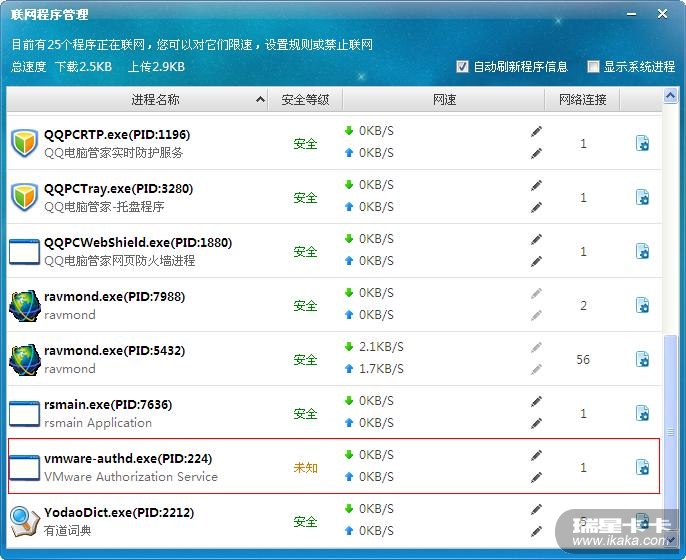Select YodaoDict.exe(PID:2212) process name
686x560 pixels.
pyautogui.click(x=119, y=512)
